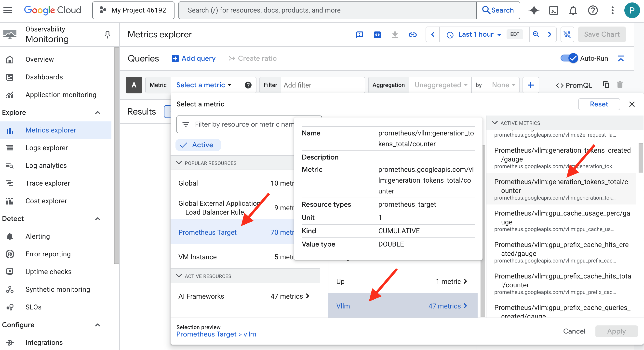Image resolution: width=644 pixels, height=350 pixels.
Task: Click the metric filter text field
Action: point(240,124)
